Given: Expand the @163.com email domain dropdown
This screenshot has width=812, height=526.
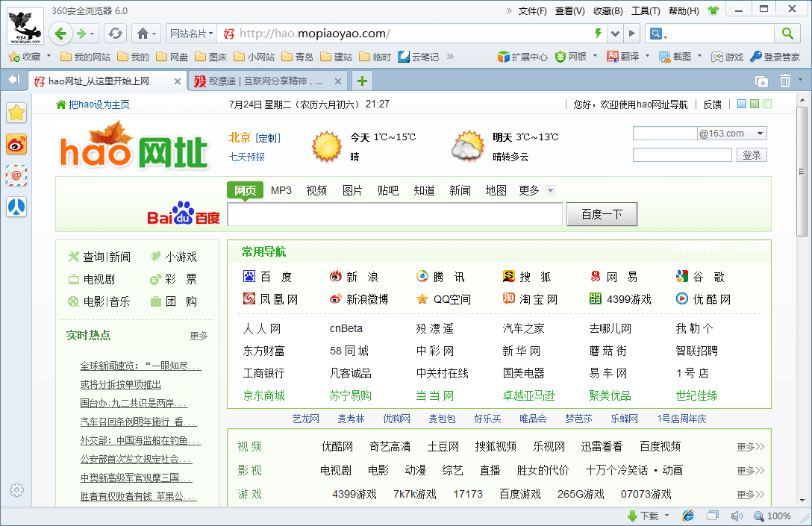Looking at the screenshot, I should [760, 134].
